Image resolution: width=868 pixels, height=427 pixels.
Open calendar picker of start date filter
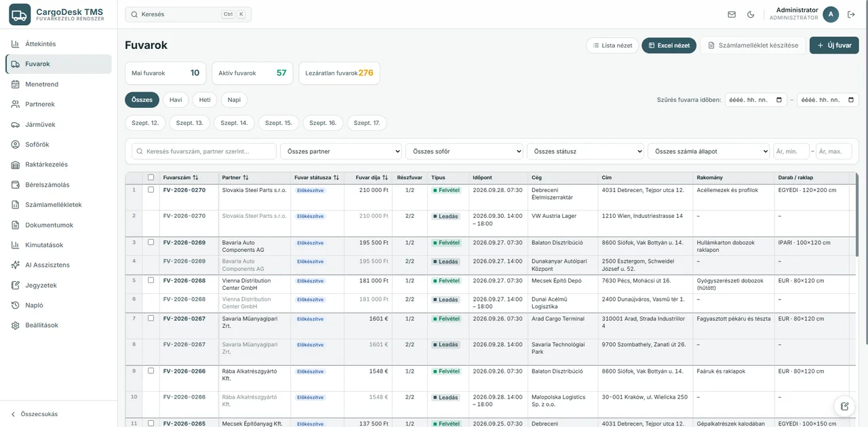coord(780,100)
